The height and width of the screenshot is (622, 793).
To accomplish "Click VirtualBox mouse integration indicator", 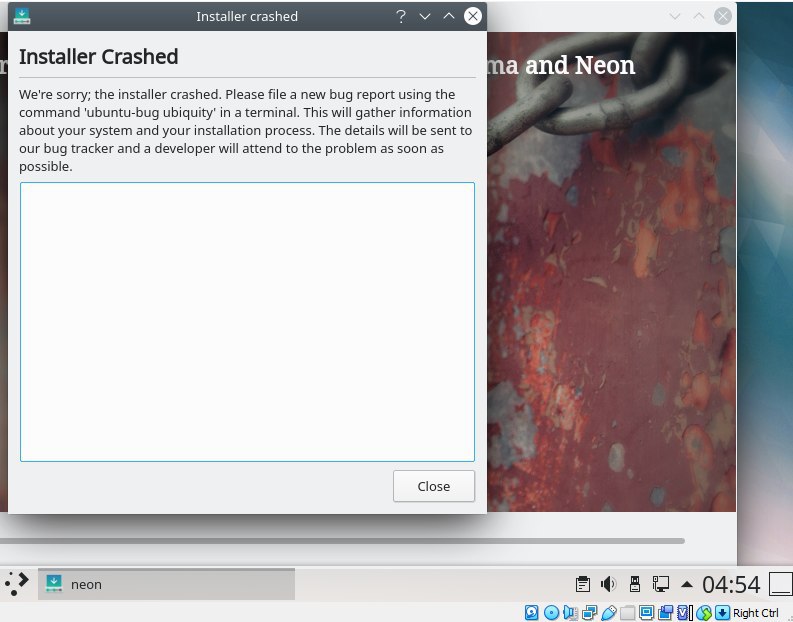I will [703, 613].
